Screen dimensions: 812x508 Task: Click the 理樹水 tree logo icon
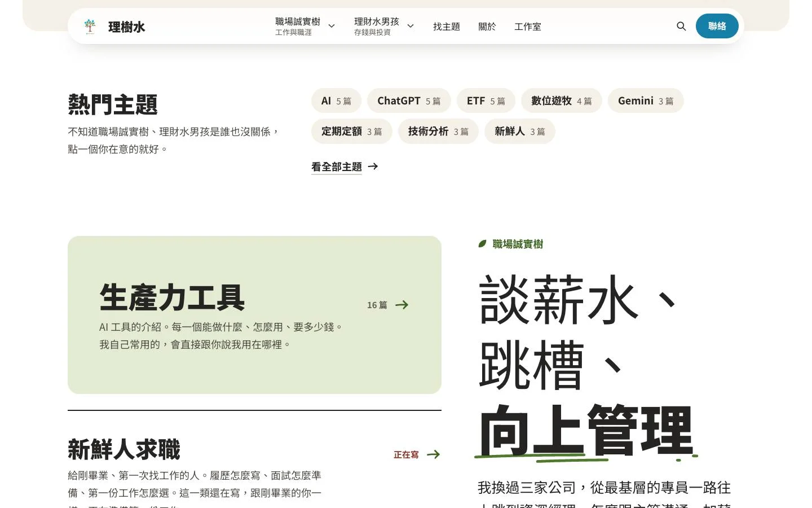(x=90, y=27)
